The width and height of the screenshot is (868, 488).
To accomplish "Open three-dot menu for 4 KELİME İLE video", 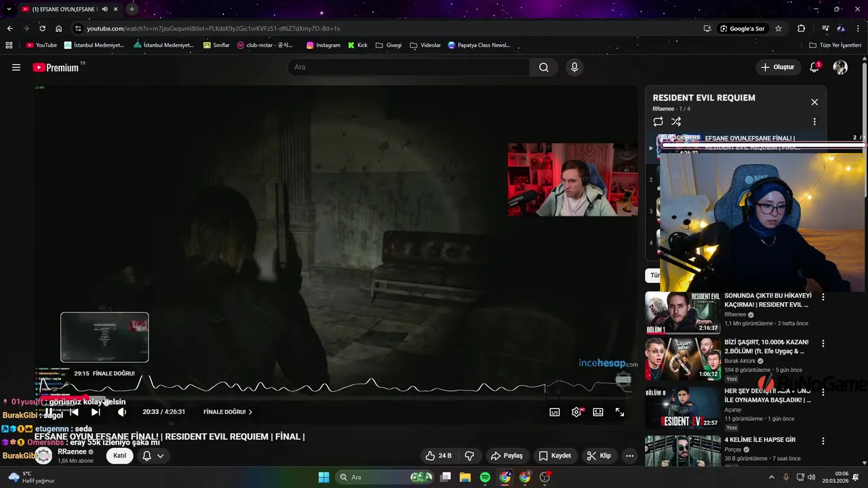I will pyautogui.click(x=823, y=441).
